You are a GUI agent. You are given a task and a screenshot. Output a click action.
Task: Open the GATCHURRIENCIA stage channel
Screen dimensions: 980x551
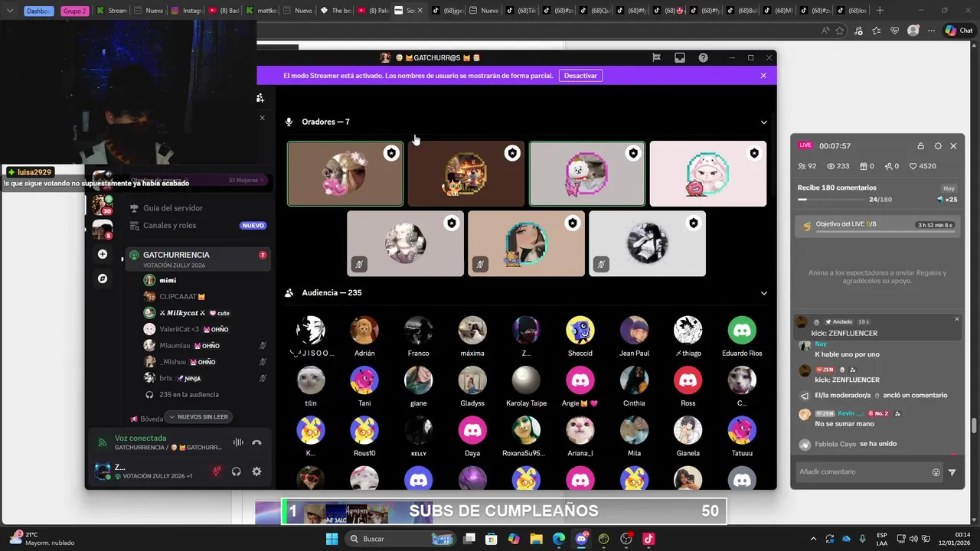pyautogui.click(x=197, y=259)
